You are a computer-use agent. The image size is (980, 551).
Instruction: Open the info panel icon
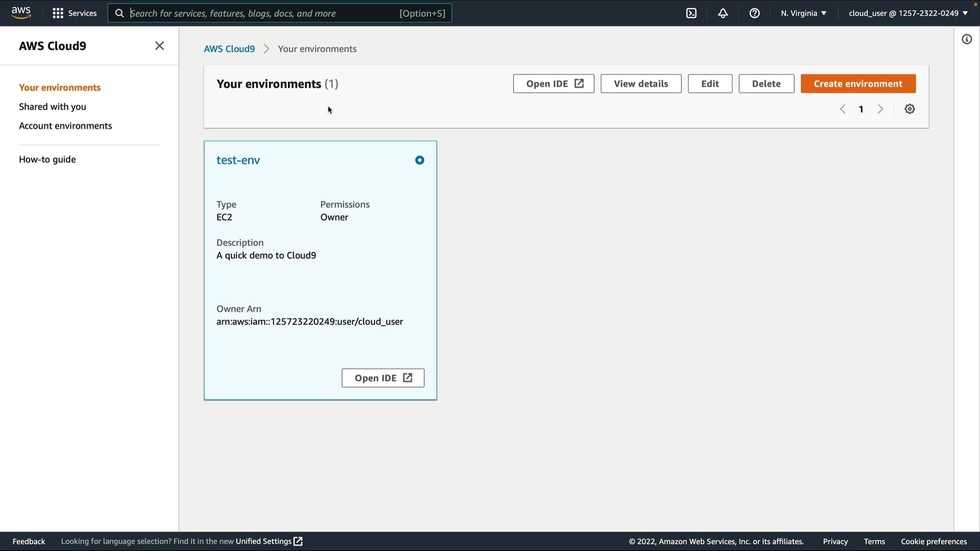(967, 39)
